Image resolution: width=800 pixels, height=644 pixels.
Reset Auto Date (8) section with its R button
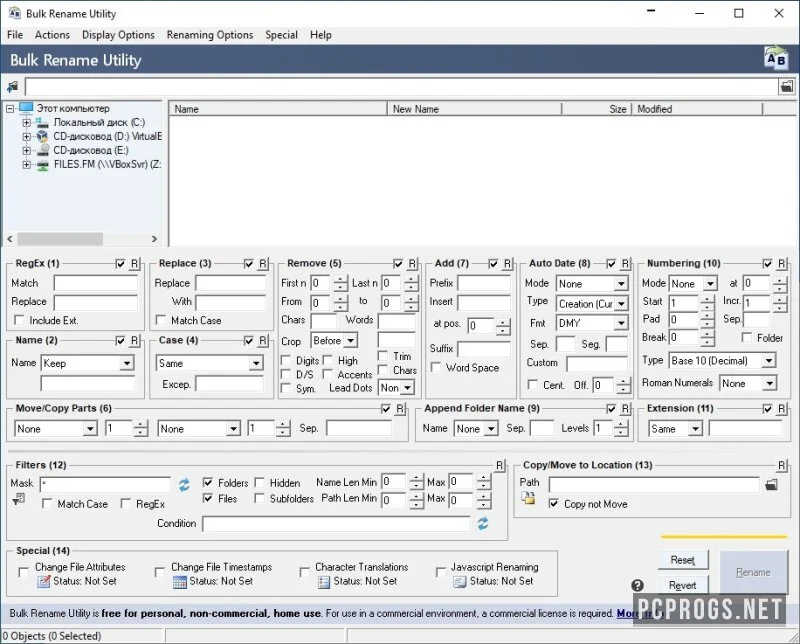[626, 264]
